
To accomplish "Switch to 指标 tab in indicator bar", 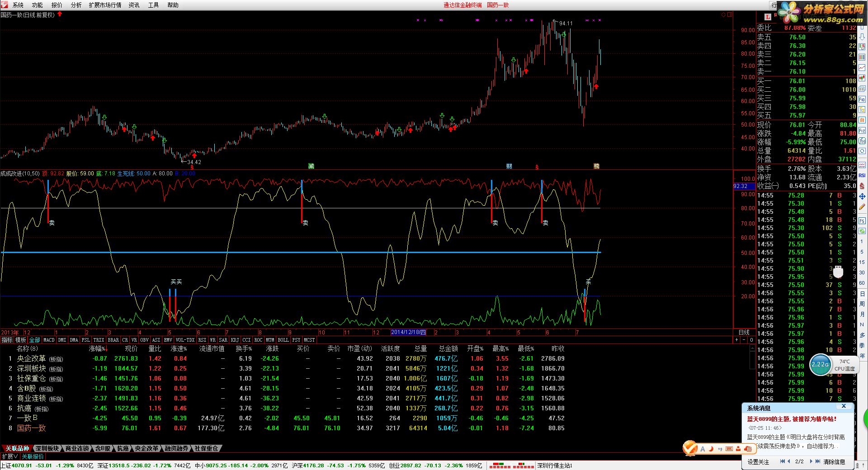I will [x=7, y=340].
